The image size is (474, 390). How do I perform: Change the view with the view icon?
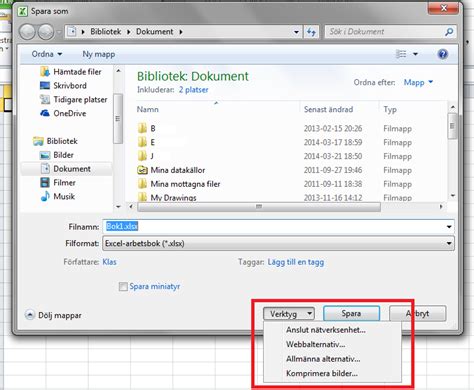pos(401,54)
